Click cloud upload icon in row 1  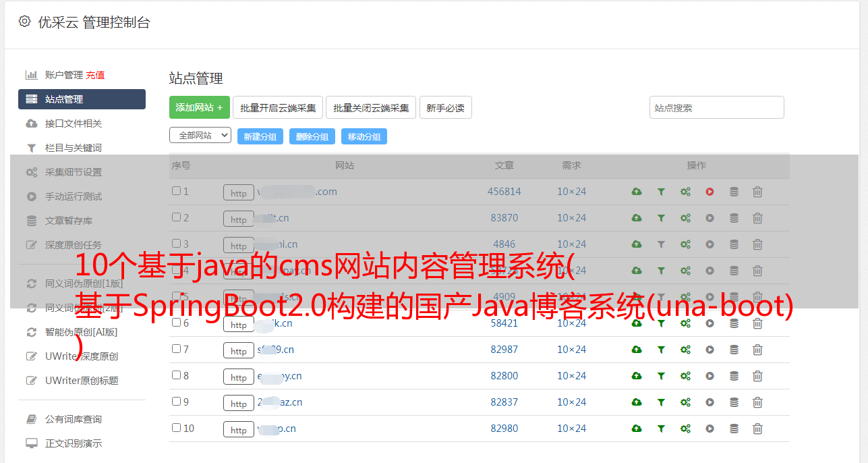coord(637,192)
